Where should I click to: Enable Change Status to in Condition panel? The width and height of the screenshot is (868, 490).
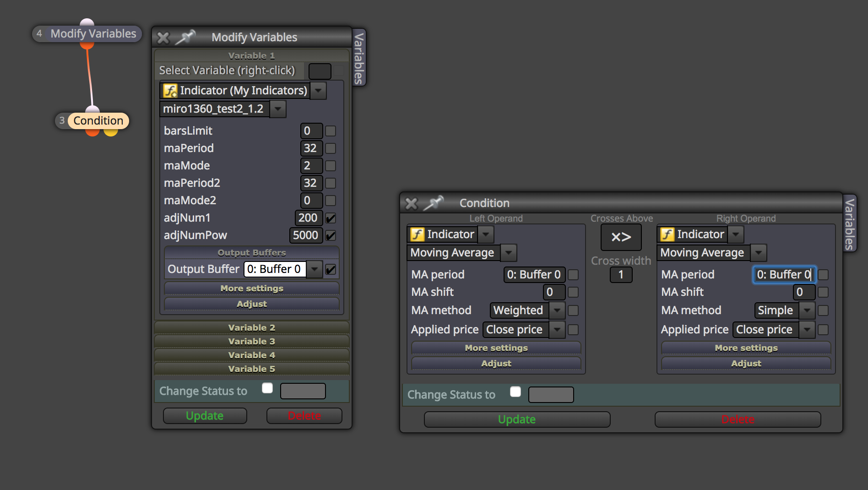point(515,392)
